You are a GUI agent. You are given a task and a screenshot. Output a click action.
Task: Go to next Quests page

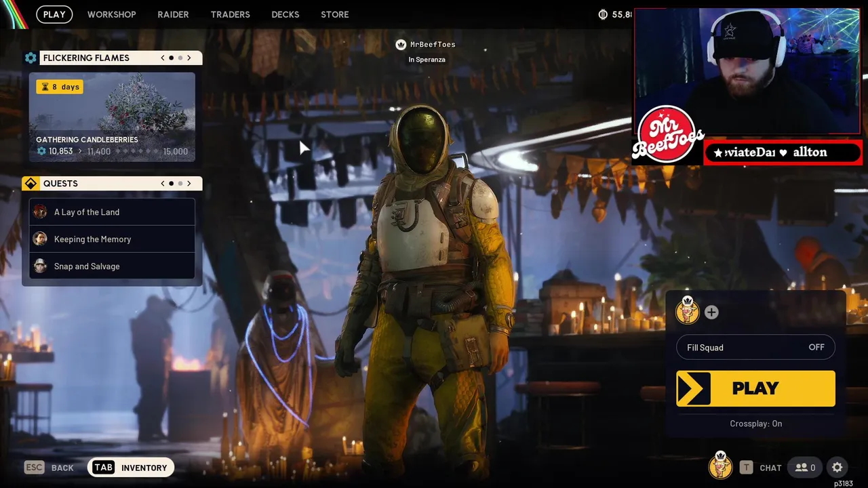coord(189,184)
